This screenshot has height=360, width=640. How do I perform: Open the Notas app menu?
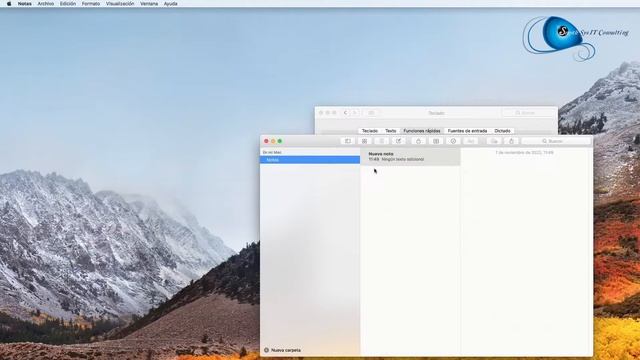(24, 4)
